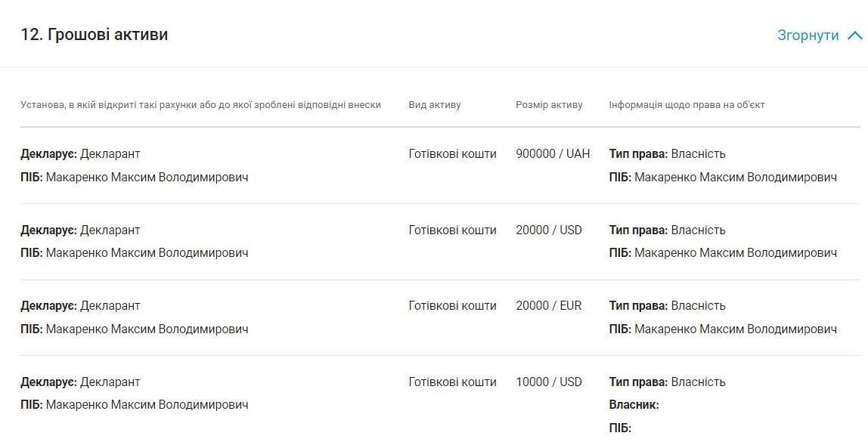Click the Установа column header
The height and width of the screenshot is (442, 868).
201,104
